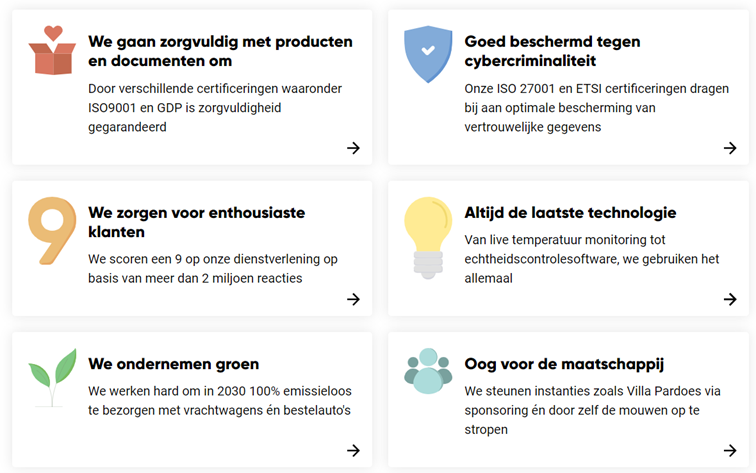Click the blue shield checkmark icon
Viewport: 756px width, 473px height.
[x=427, y=54]
